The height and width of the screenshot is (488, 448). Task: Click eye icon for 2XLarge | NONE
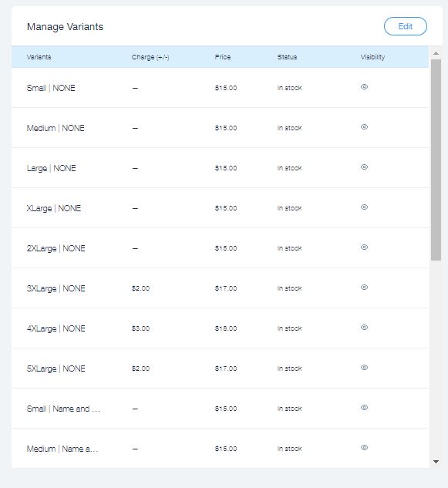(x=364, y=247)
